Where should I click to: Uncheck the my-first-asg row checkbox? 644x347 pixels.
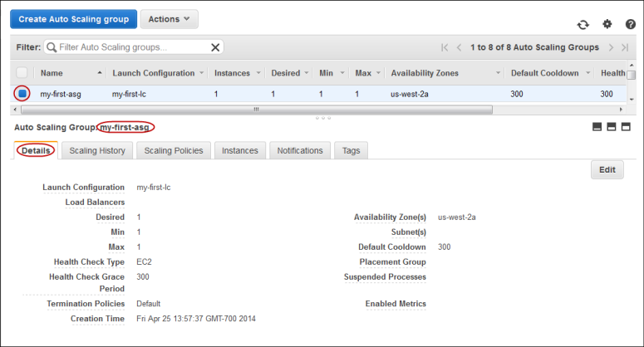pos(22,94)
